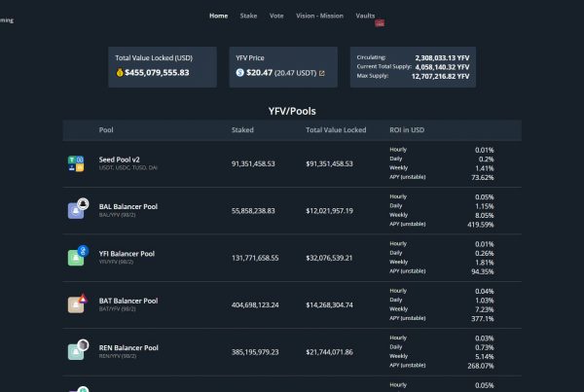The image size is (584, 392).
Task: Select BAT pool daily ROI 1.03%
Action: (485, 301)
